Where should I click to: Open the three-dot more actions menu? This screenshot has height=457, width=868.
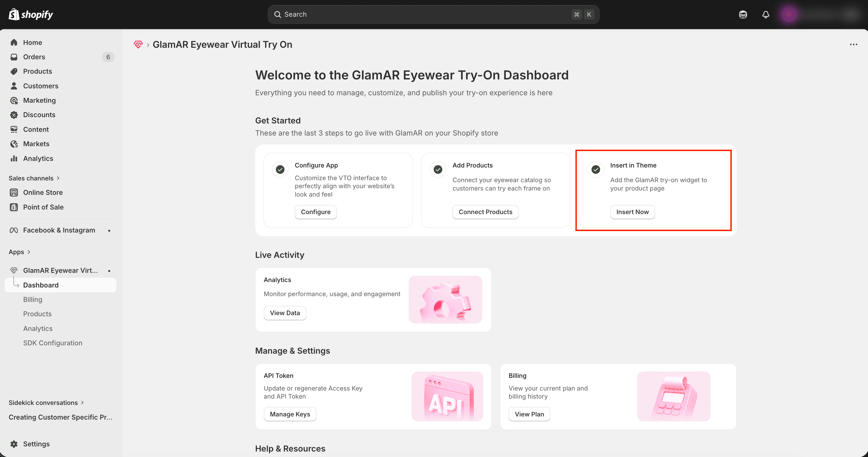(853, 44)
